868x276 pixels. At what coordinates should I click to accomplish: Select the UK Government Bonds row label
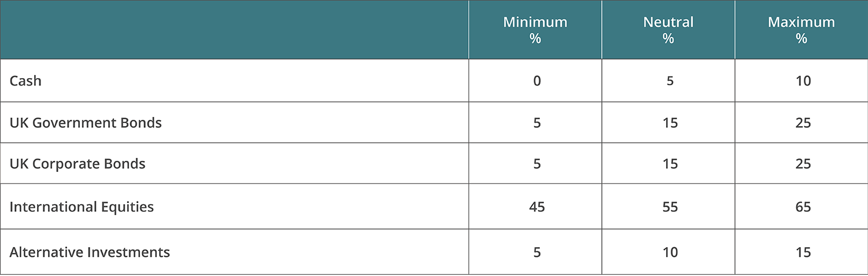(x=86, y=123)
